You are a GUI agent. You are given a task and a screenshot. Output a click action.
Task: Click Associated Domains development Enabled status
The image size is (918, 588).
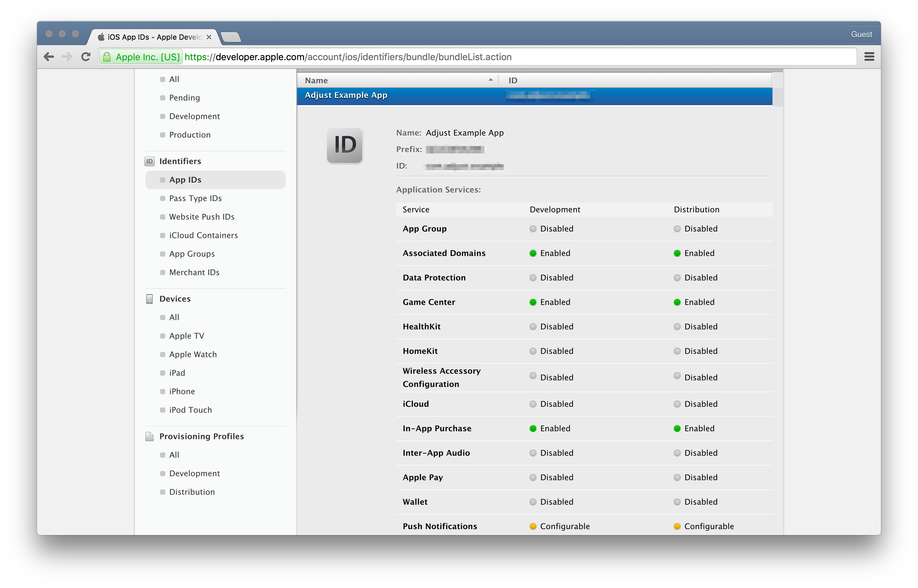(550, 253)
